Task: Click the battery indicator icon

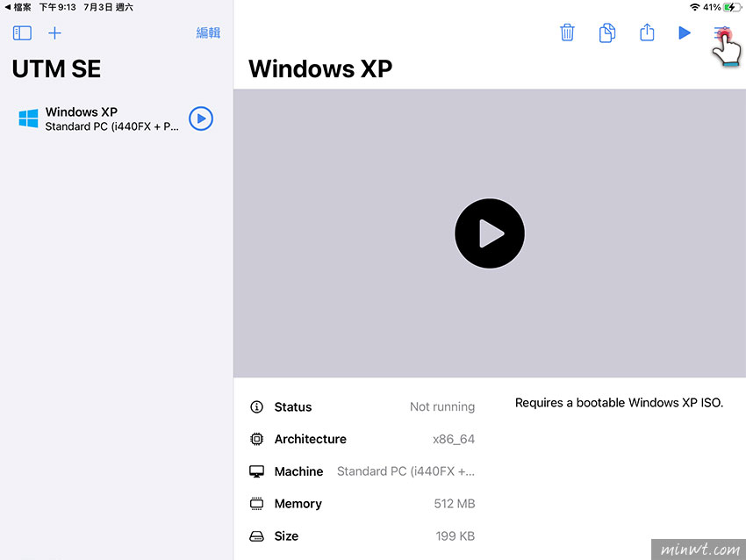Action: 732,7
